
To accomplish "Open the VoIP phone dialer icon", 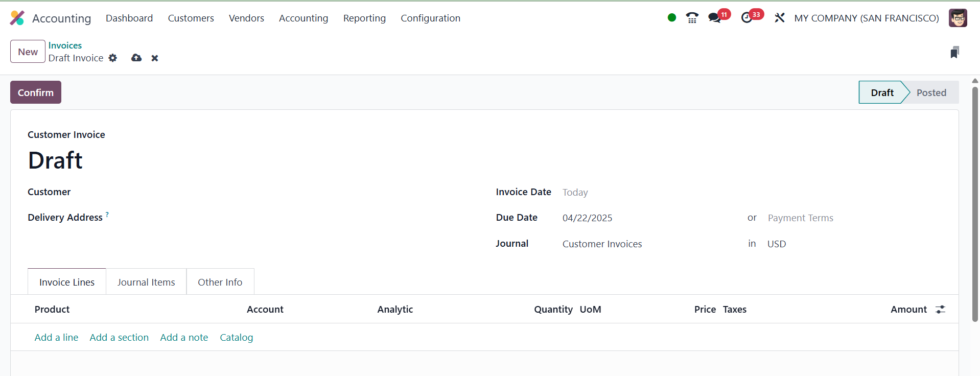I will tap(692, 18).
